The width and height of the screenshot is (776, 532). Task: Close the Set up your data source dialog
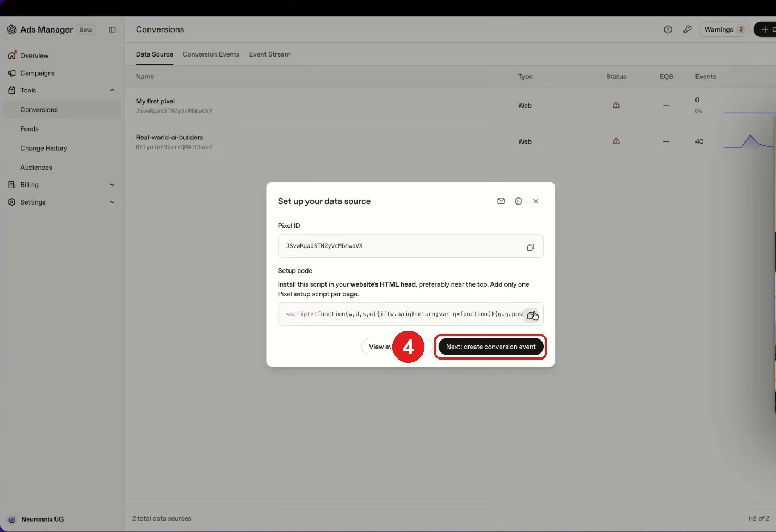click(536, 201)
